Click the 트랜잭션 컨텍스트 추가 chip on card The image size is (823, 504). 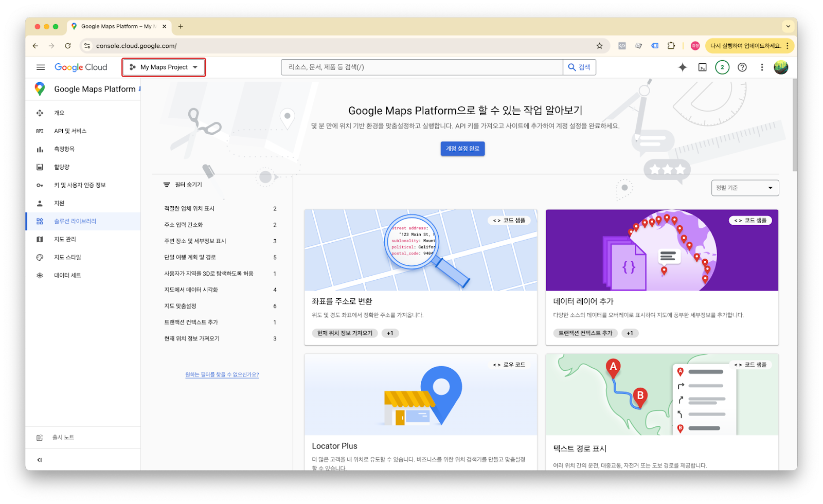pos(585,333)
